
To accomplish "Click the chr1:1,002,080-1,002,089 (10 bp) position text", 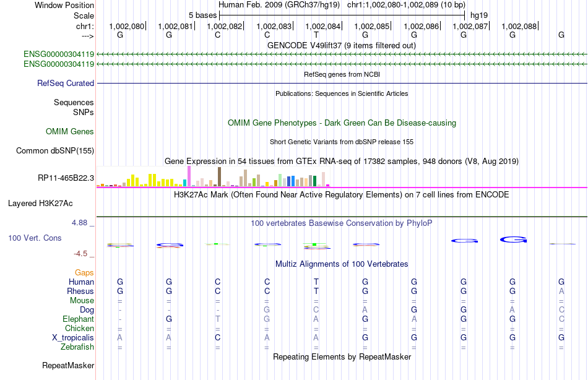I will [406, 5].
